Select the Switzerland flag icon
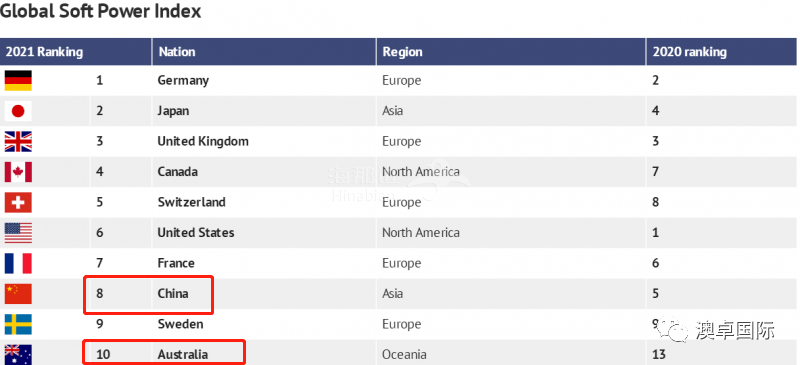Screen dimensions: 800x365 [x=18, y=202]
